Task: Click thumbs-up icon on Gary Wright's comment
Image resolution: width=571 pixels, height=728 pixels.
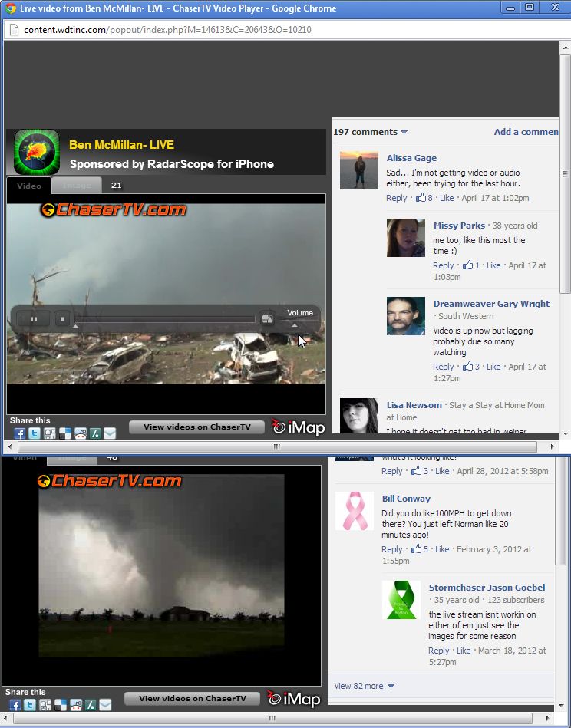Action: click(468, 367)
